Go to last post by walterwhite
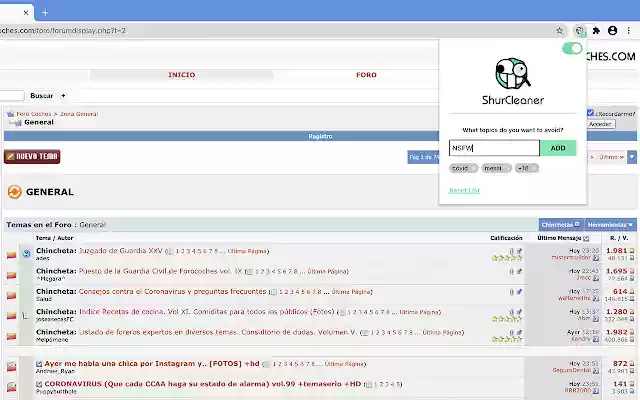This screenshot has width=640, height=400. click(x=595, y=299)
